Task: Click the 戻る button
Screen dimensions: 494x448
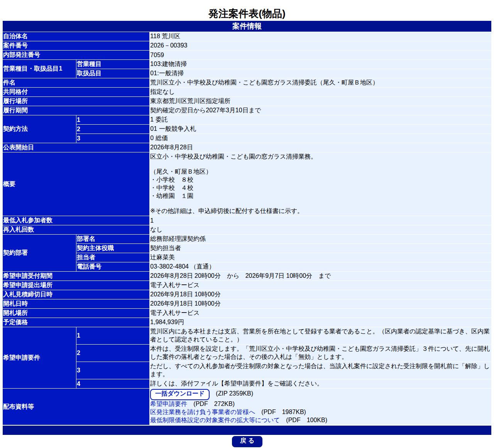Action: (247, 441)
